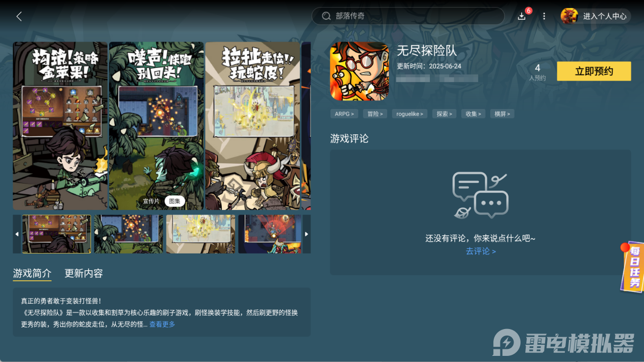This screenshot has width=644, height=362.
Task: Open the three-dot more menu
Action: tap(544, 16)
